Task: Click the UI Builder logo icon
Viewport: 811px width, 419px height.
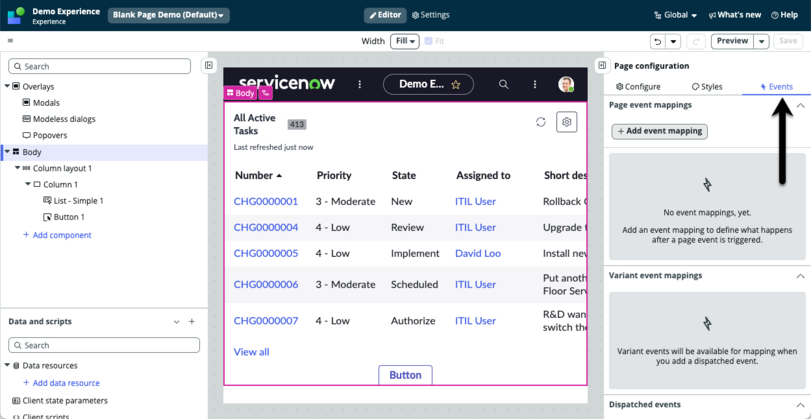Action: click(x=16, y=16)
